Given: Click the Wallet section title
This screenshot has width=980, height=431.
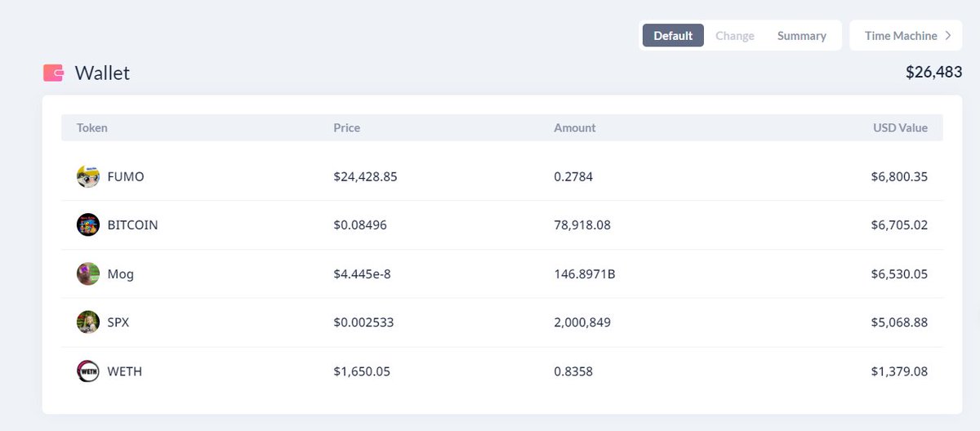Looking at the screenshot, I should (x=102, y=73).
